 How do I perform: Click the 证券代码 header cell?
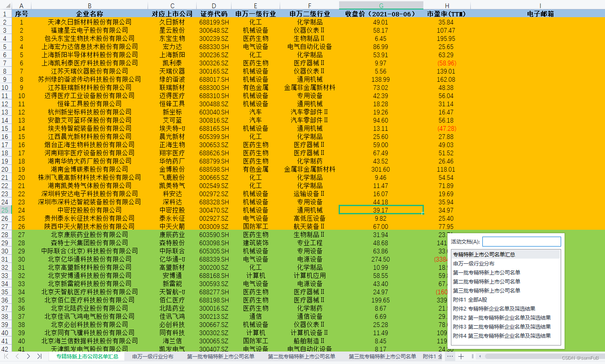214,14
